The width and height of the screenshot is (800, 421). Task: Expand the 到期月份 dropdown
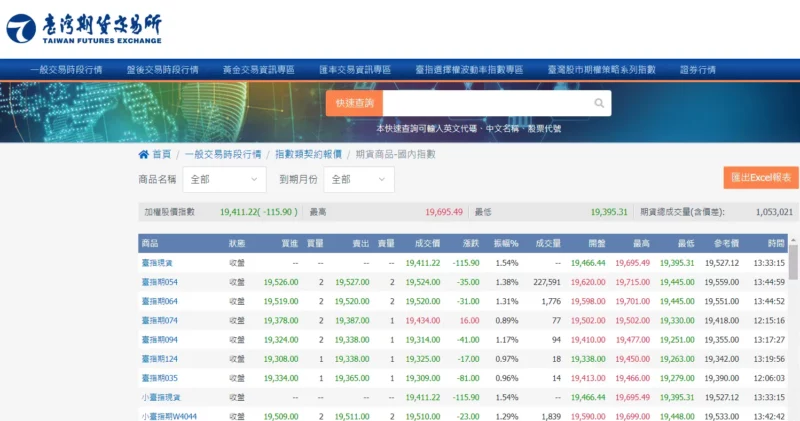point(359,180)
